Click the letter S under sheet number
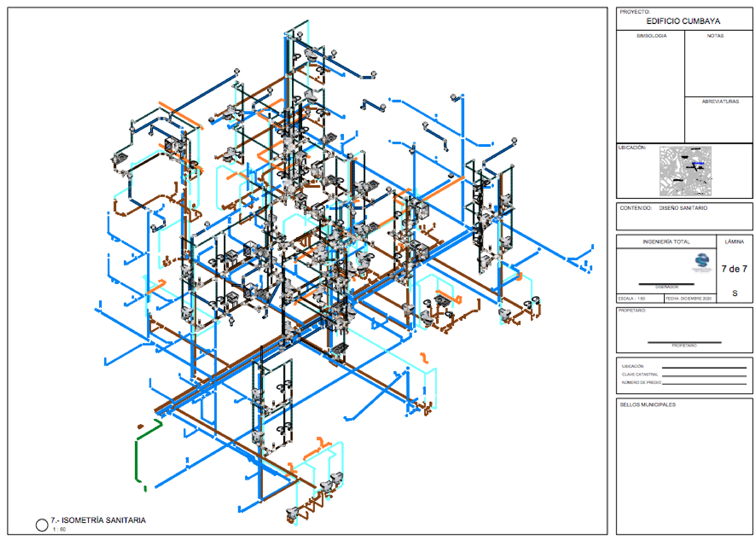The height and width of the screenshot is (541, 756). [x=735, y=293]
